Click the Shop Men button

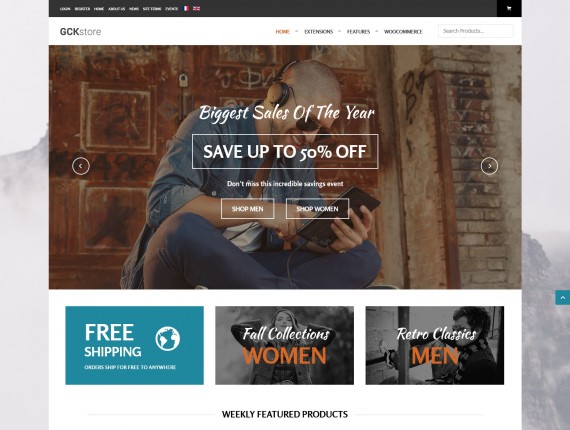pyautogui.click(x=248, y=209)
